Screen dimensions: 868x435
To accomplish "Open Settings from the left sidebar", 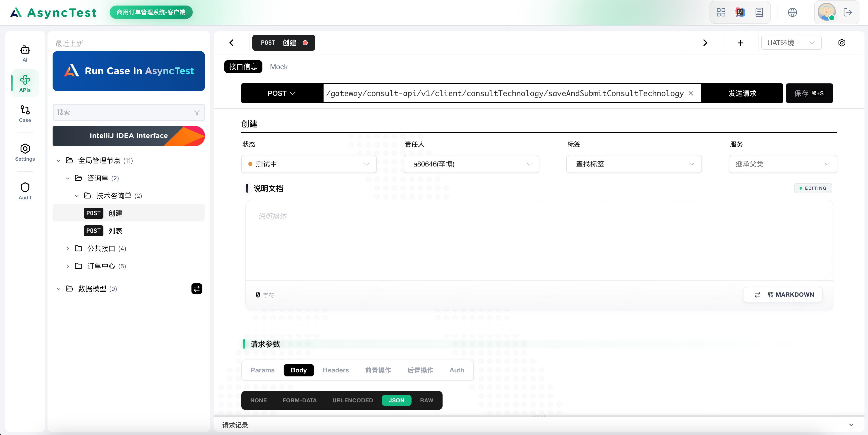I will [25, 153].
